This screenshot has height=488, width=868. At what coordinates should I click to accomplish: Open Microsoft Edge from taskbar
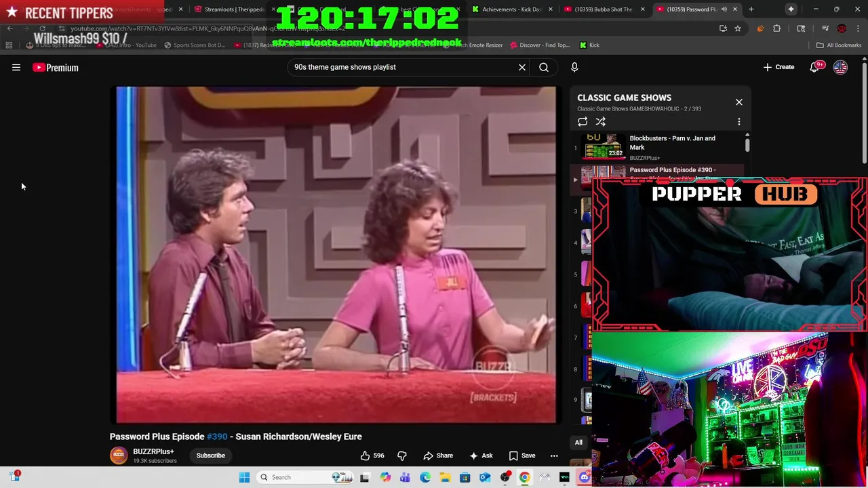click(425, 477)
